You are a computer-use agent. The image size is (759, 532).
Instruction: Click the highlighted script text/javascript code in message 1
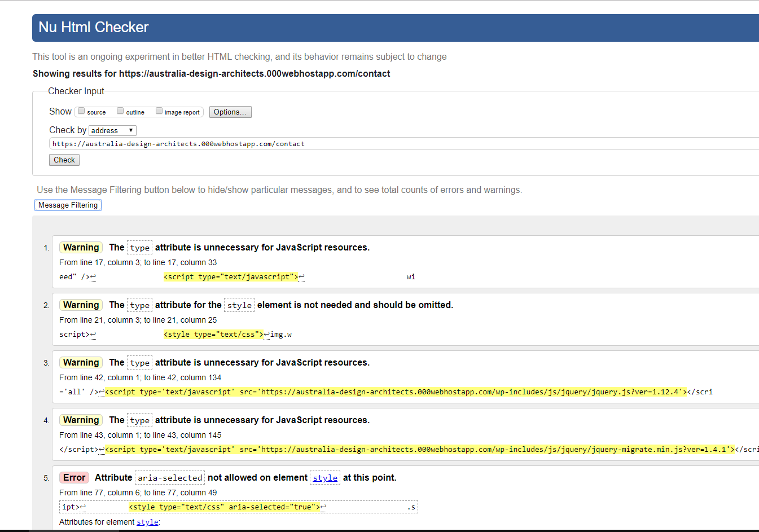[x=230, y=277]
